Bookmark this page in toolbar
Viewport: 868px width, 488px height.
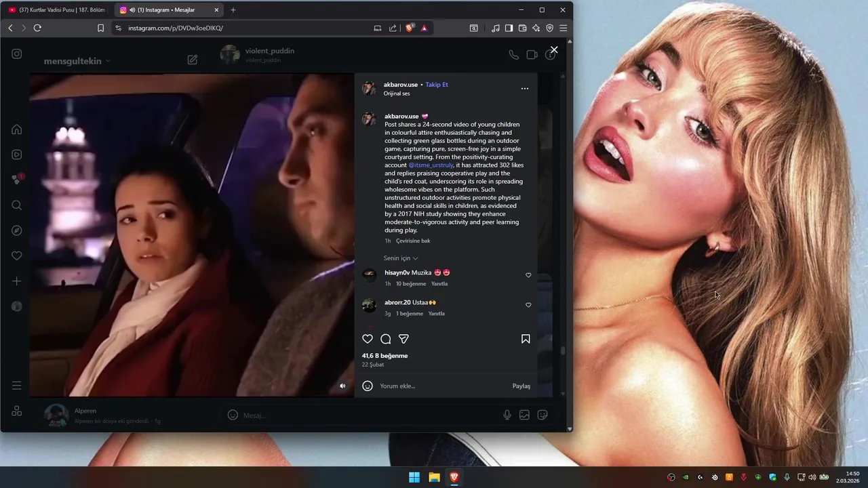[x=100, y=28]
